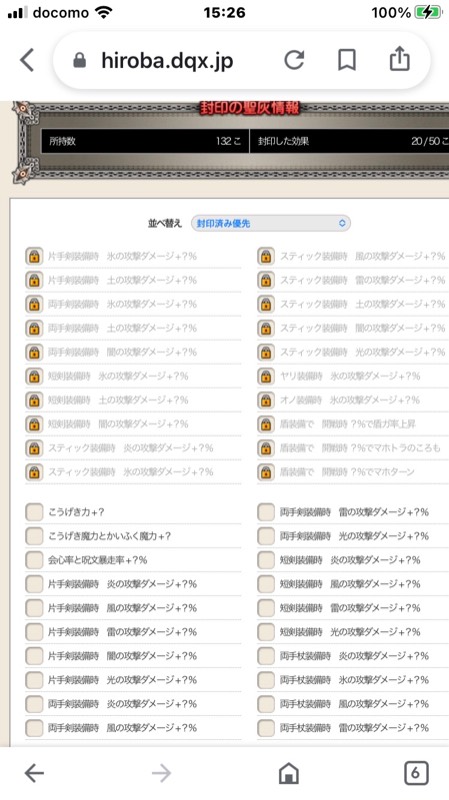Tap the browser back chevron near address bar
The height and width of the screenshot is (800, 449).
click(x=28, y=60)
